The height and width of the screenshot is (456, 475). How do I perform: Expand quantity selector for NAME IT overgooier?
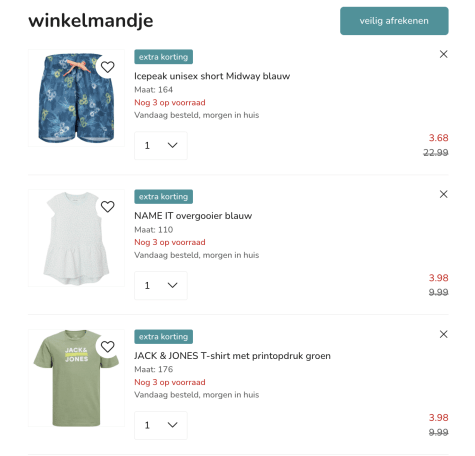(x=161, y=286)
